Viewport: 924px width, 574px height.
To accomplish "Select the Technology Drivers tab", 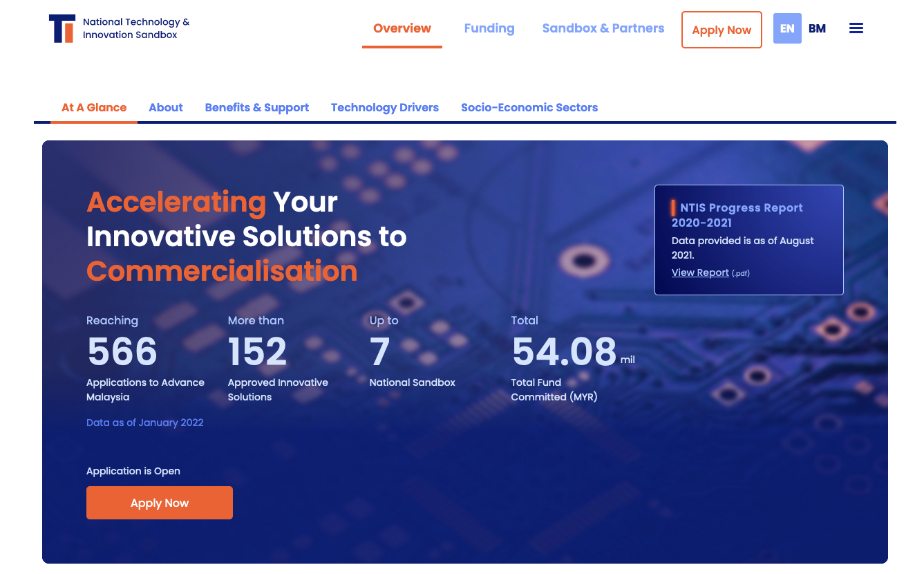I will [385, 107].
